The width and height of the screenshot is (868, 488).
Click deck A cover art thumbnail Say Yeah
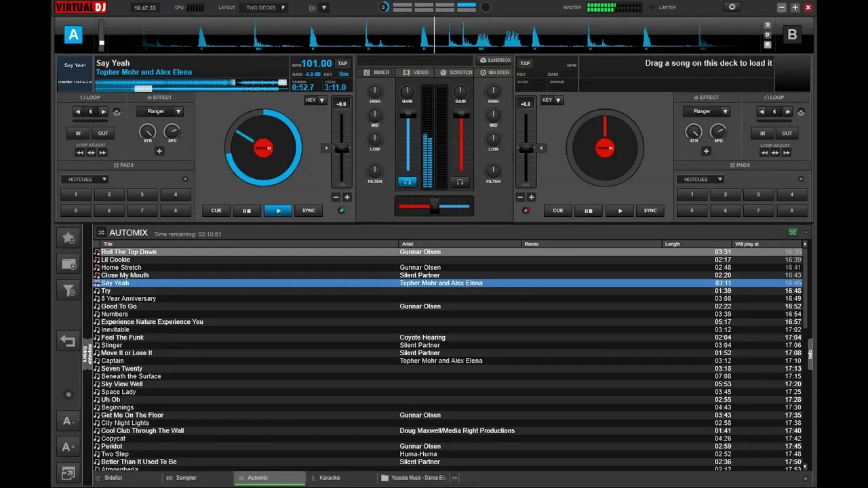pyautogui.click(x=75, y=74)
